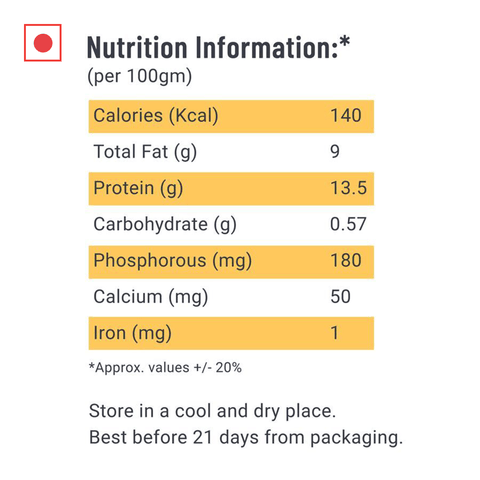Click the Best before 21 days line
This screenshot has width=480, height=480.
pyautogui.click(x=246, y=438)
